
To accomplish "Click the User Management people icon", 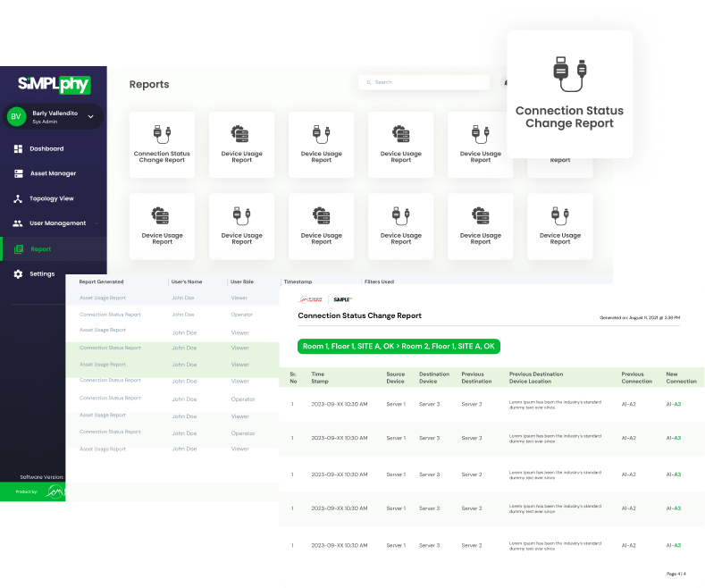I will click(x=18, y=223).
